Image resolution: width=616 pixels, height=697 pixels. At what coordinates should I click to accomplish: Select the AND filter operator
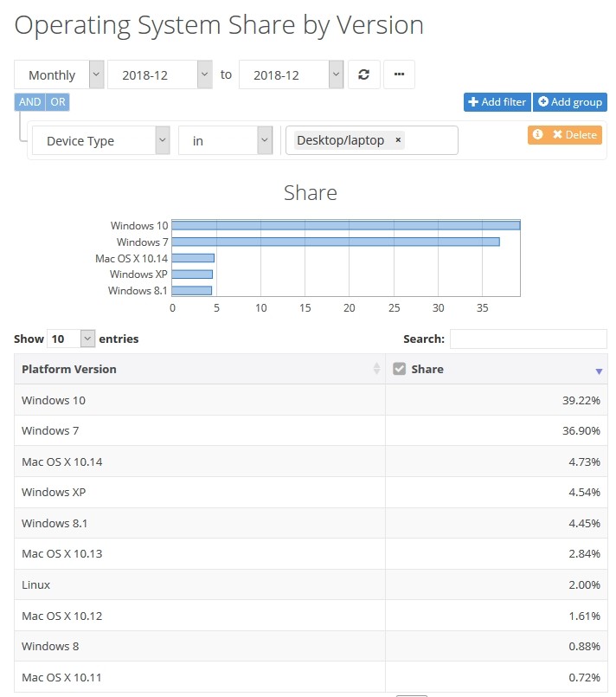pyautogui.click(x=29, y=102)
